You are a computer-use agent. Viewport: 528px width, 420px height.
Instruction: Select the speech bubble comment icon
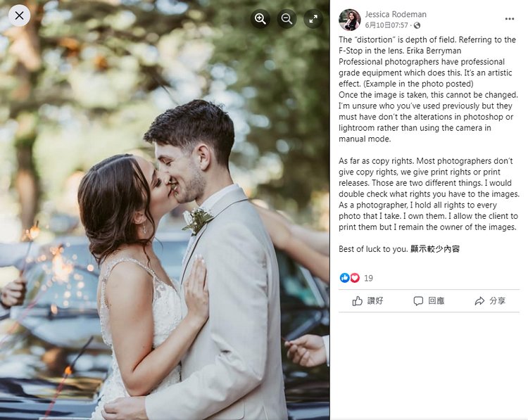tap(418, 301)
